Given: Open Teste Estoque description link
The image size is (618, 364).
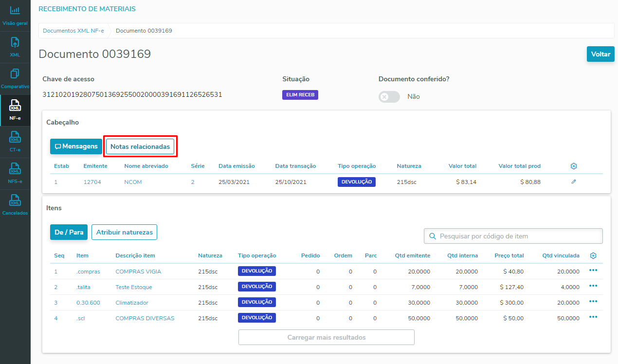Looking at the screenshot, I should [134, 287].
